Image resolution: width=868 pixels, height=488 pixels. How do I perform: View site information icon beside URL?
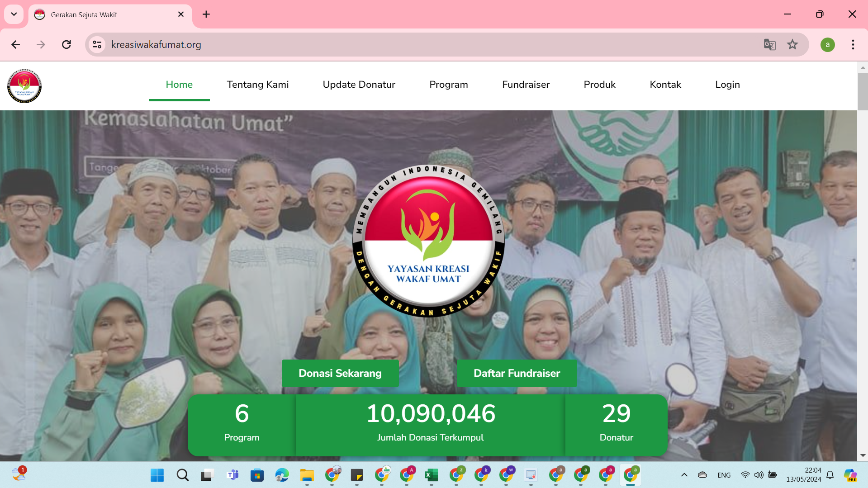[97, 44]
